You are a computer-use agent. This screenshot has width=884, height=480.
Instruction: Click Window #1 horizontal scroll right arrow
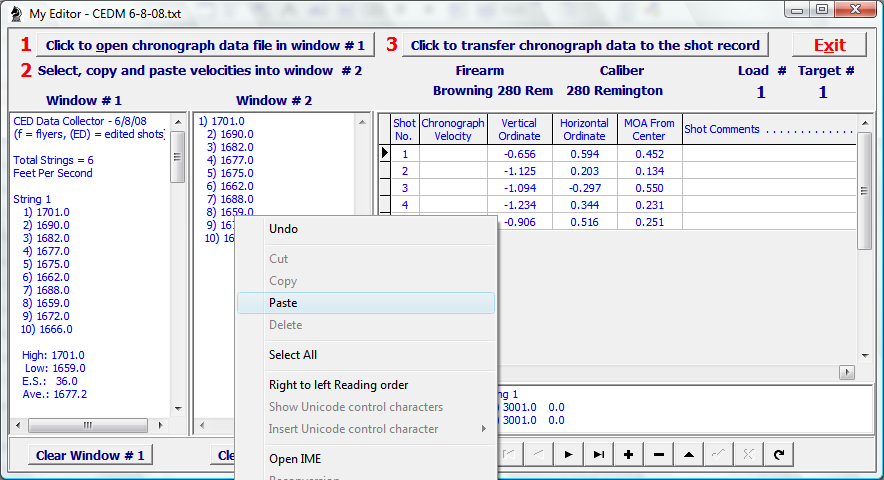pyautogui.click(x=161, y=425)
